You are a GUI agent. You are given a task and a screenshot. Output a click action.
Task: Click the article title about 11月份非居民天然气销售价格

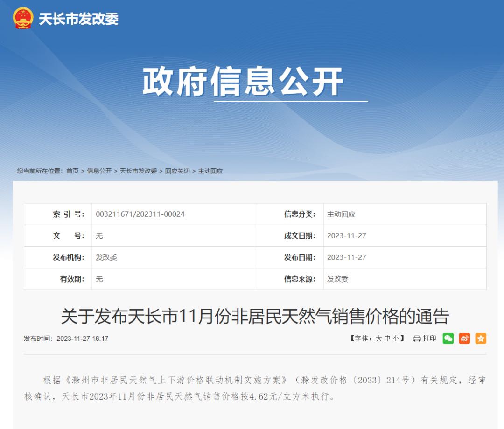pos(255,316)
